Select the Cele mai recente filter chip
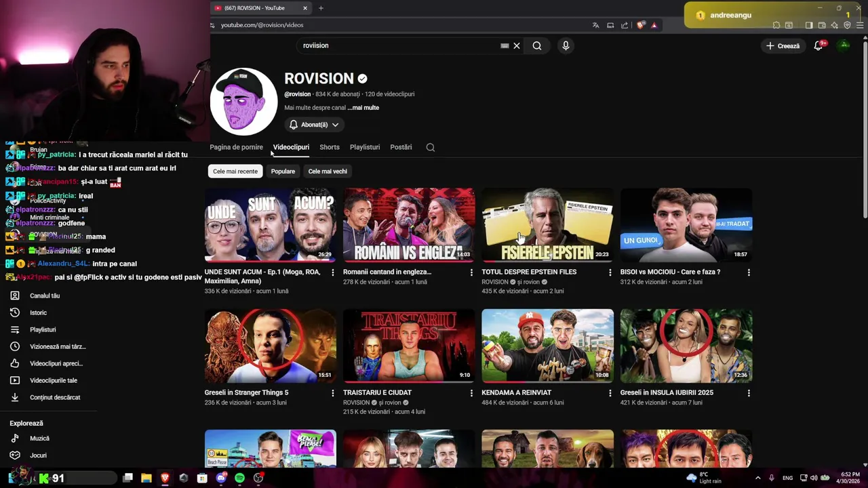Viewport: 868px width, 488px height. coord(235,171)
